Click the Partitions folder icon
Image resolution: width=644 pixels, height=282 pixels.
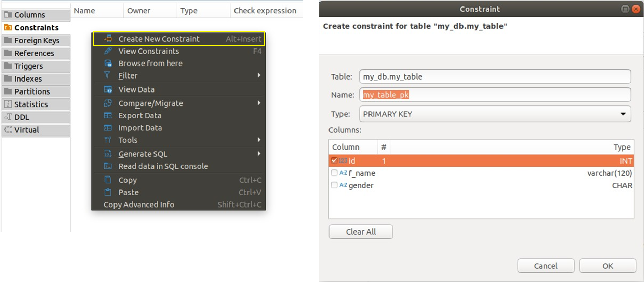[x=8, y=91]
